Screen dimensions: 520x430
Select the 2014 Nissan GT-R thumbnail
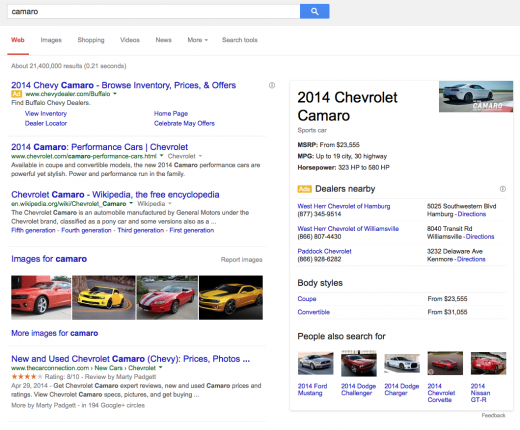point(488,363)
